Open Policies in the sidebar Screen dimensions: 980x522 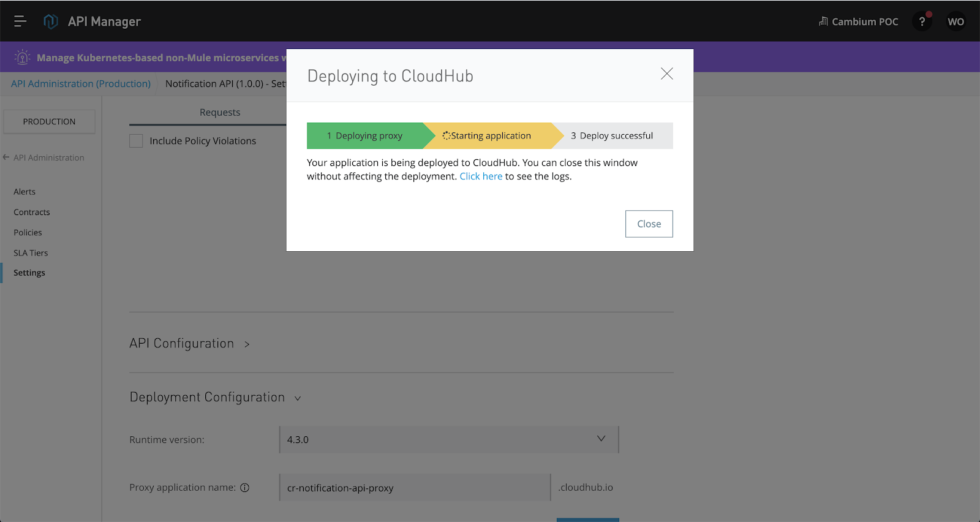point(28,233)
